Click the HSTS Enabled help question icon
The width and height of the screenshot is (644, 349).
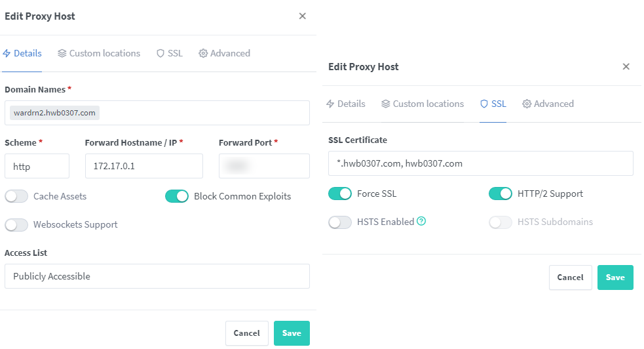[421, 222]
